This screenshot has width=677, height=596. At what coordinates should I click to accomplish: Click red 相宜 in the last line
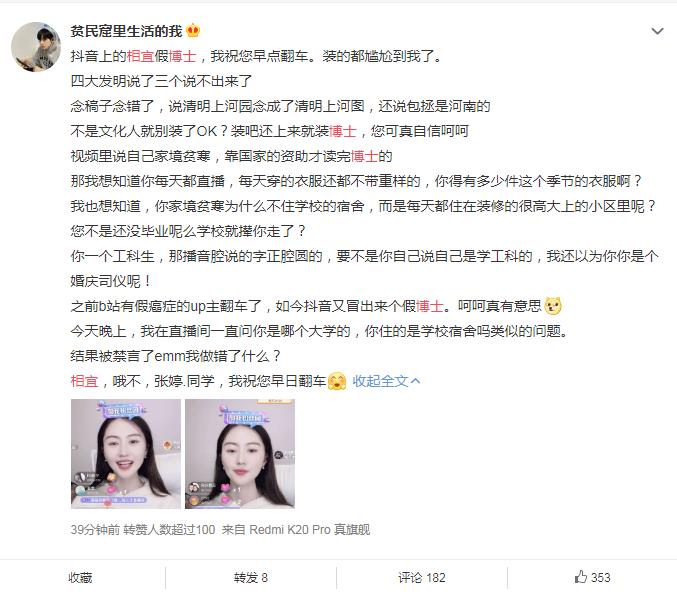coord(84,381)
